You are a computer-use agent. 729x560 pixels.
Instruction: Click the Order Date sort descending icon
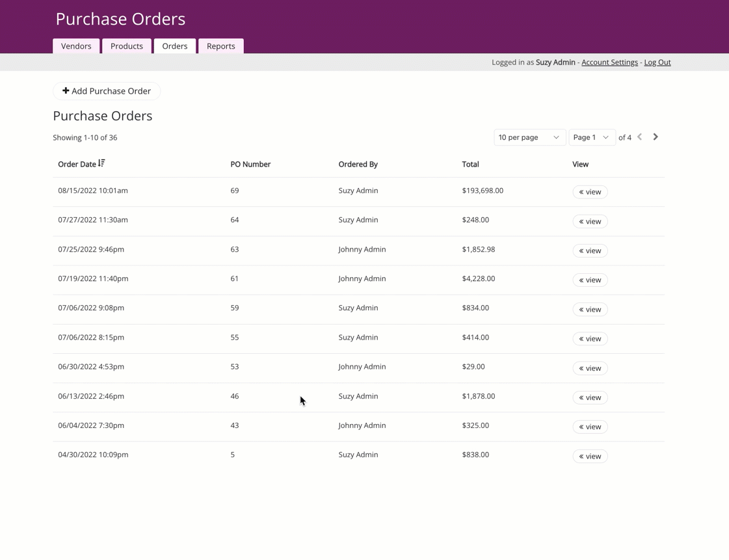point(101,164)
